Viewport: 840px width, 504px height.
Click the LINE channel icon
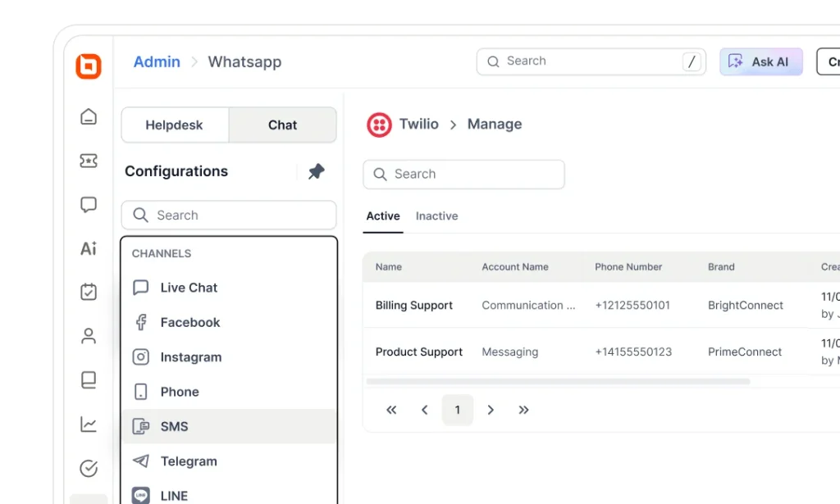point(141,496)
